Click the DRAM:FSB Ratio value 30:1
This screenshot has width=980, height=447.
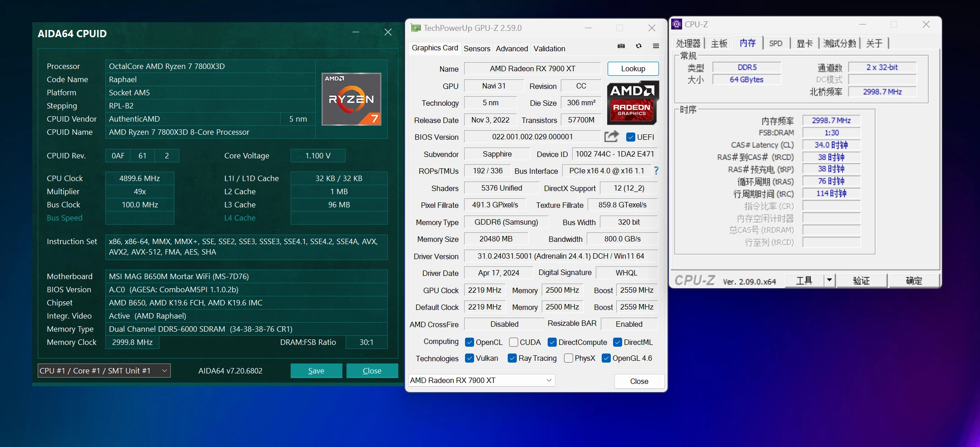click(x=366, y=342)
